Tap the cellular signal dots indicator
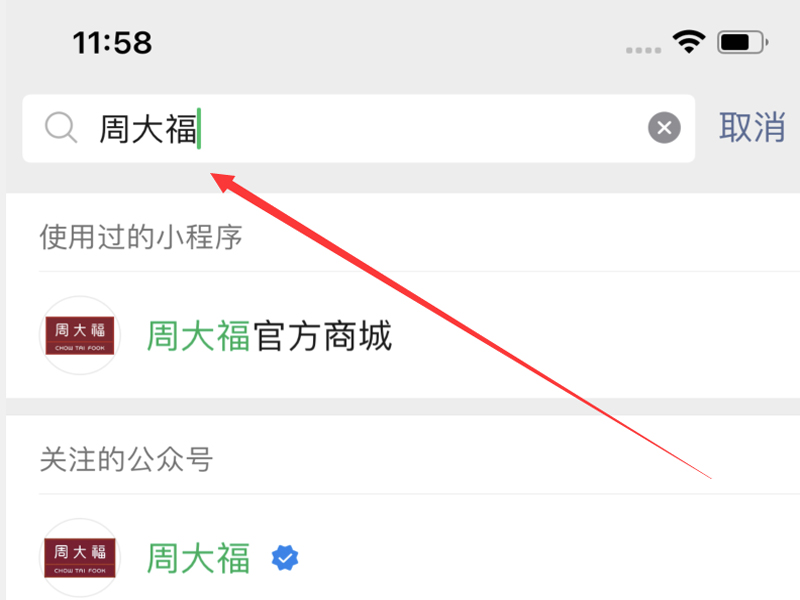Screen dimensions: 800x600 [x=643, y=50]
